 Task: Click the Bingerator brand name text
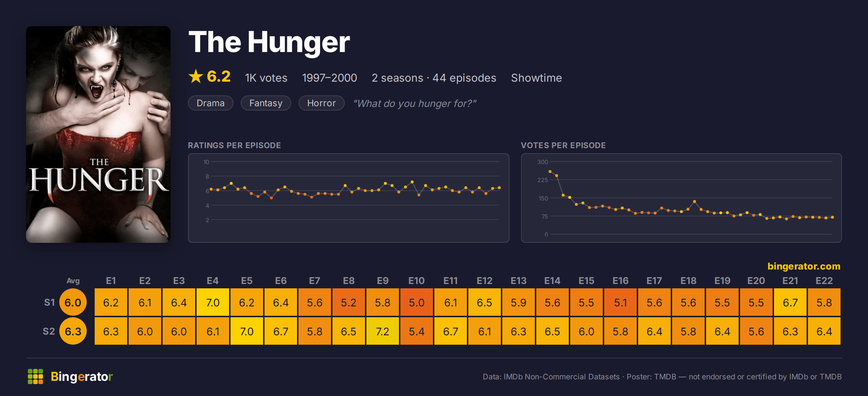point(82,376)
